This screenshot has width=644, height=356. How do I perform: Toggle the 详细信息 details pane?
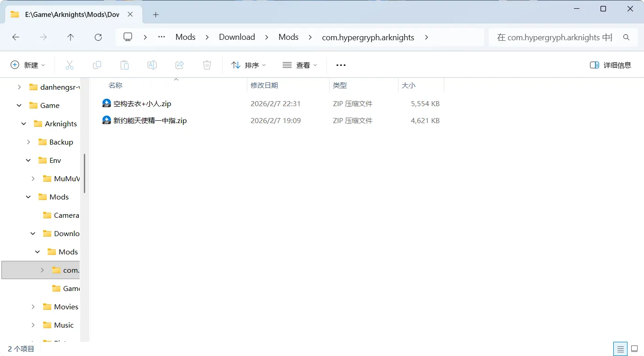[611, 65]
